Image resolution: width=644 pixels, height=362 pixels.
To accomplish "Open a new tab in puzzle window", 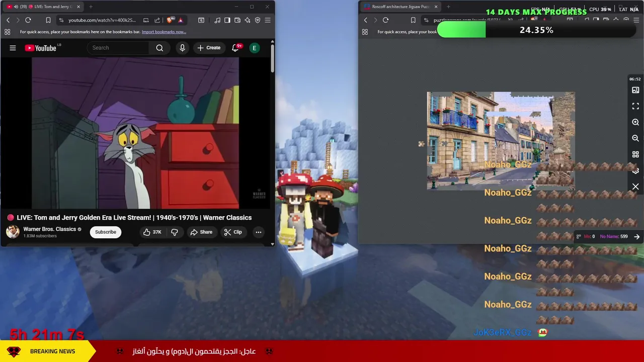I will 448,7.
